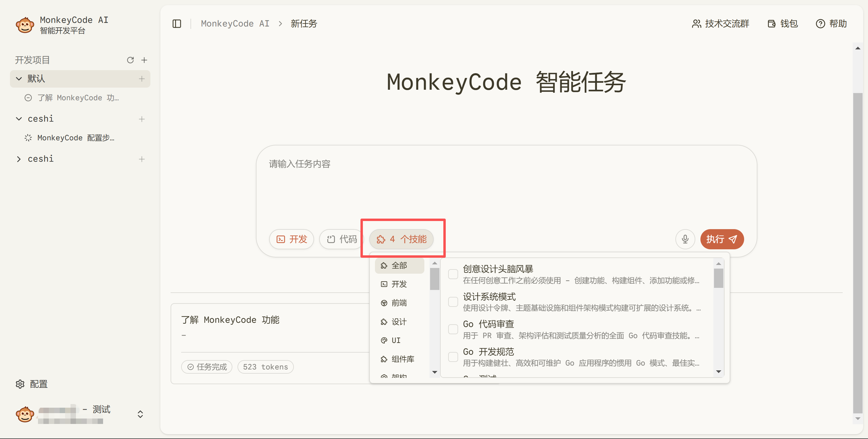Click the 执行 execute button
Image resolution: width=868 pixels, height=439 pixels.
click(x=722, y=239)
